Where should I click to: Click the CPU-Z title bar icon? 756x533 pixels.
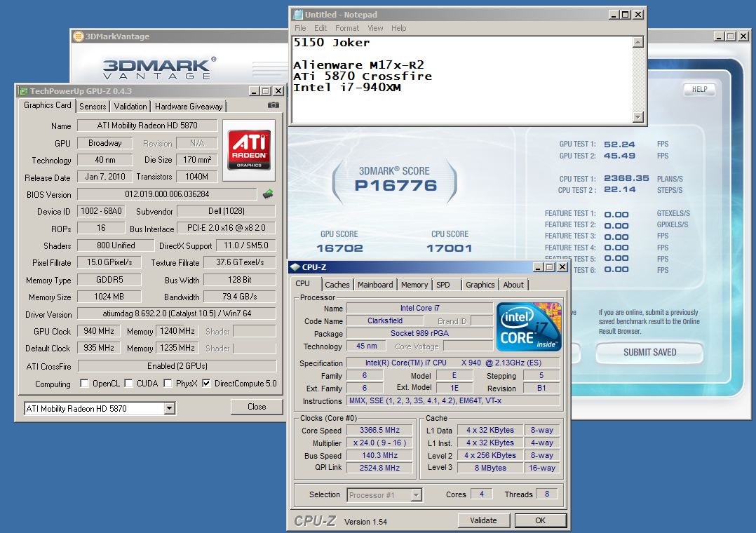pos(295,267)
